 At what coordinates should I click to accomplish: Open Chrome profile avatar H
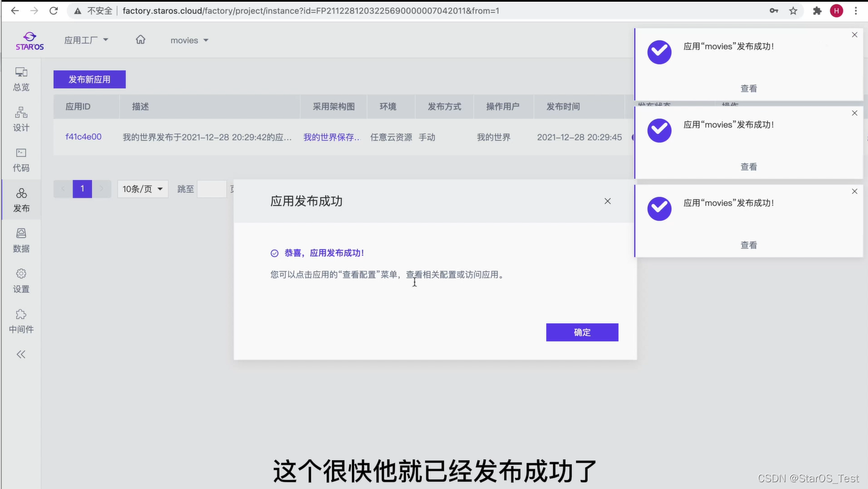pos(836,11)
